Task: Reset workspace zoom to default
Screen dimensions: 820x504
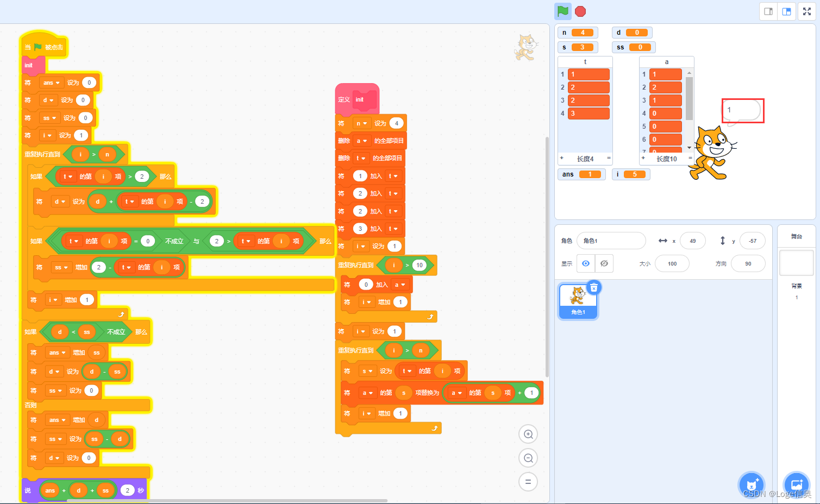Action: click(528, 482)
